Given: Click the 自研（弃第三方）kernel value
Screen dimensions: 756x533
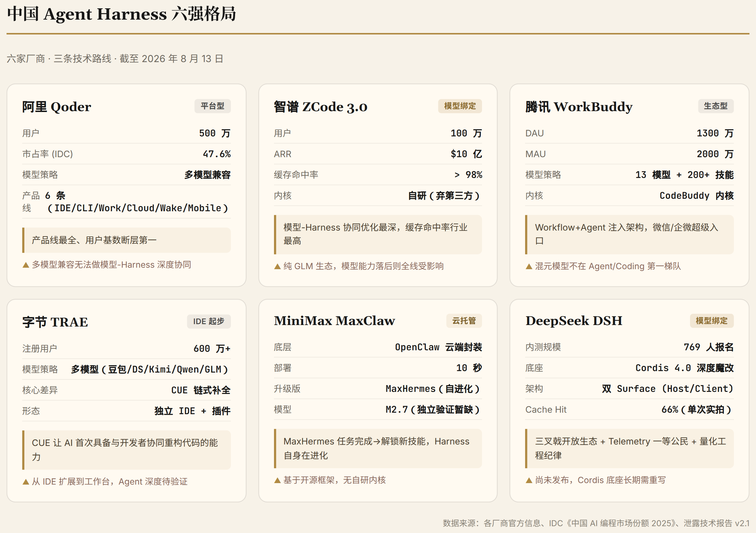Looking at the screenshot, I should [x=445, y=196].
